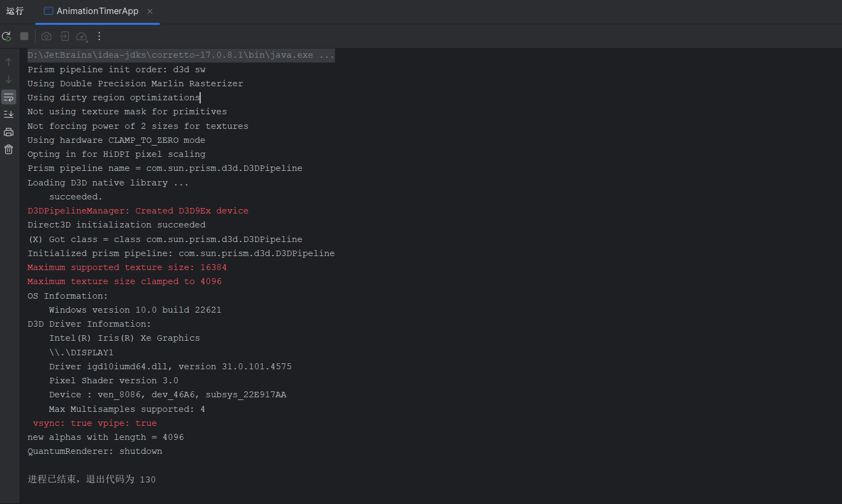Click the D3DPipelineManager red log line
This screenshot has height=504, width=842.
coord(138,211)
